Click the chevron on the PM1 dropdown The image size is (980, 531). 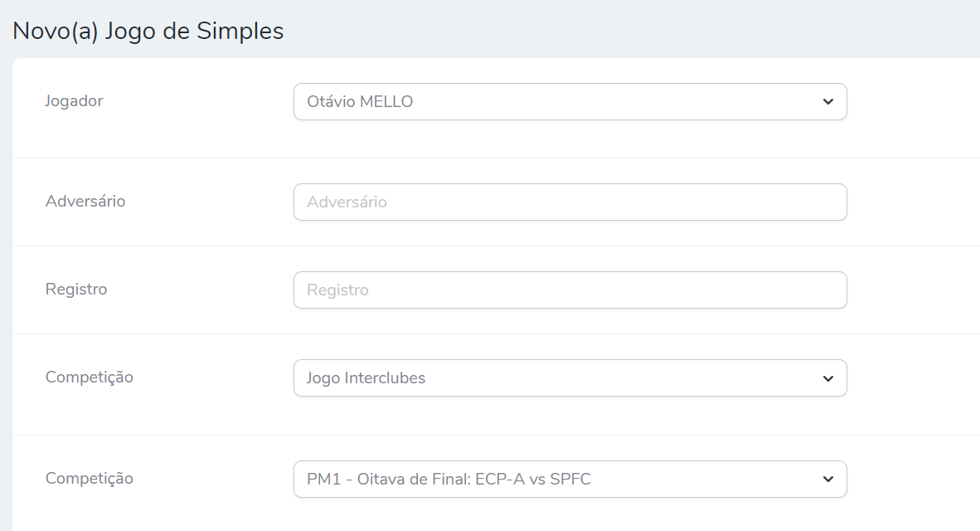[827, 479]
